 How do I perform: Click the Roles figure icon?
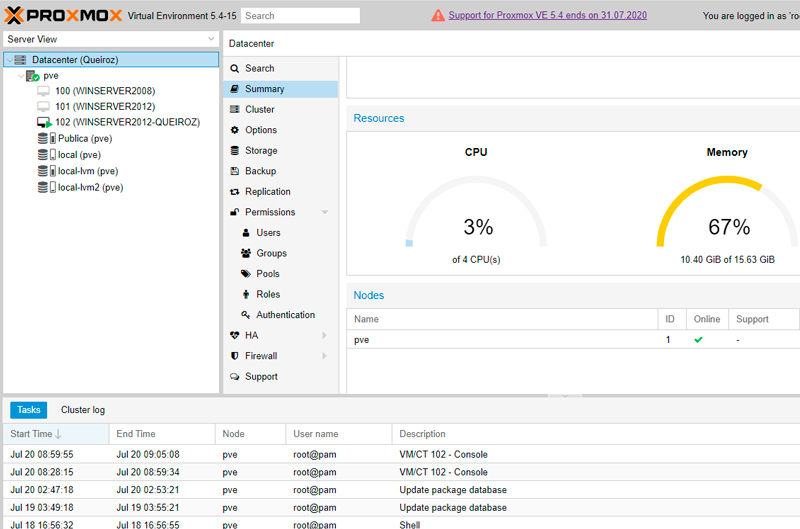[x=246, y=294]
